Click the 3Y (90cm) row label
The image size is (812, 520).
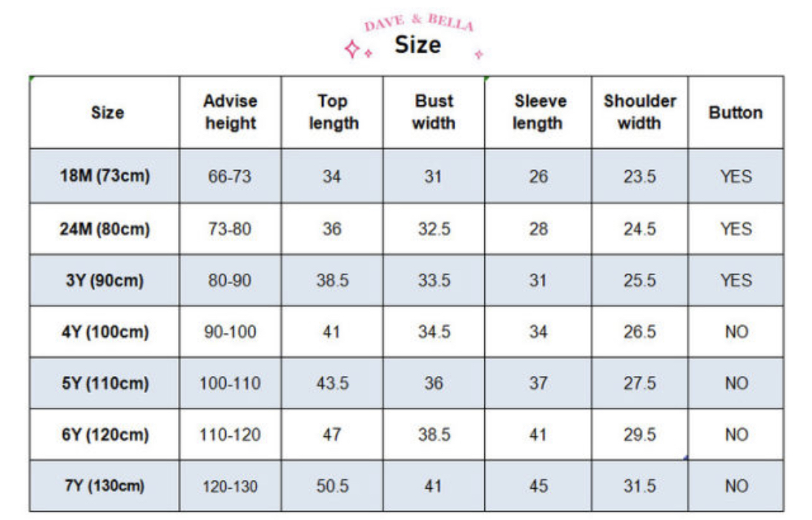point(105,280)
